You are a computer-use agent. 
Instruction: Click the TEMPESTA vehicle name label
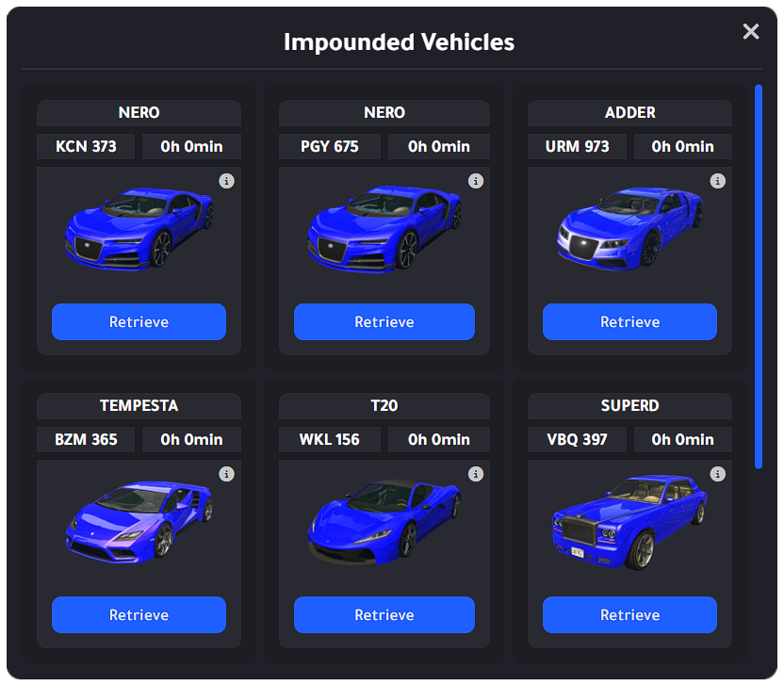139,405
